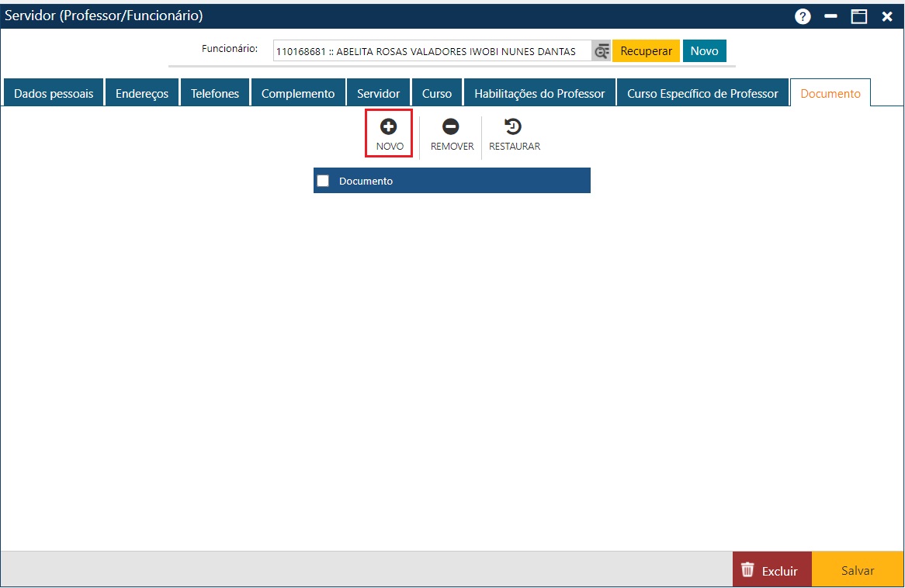Switch to the Dados pessoais tab
This screenshot has width=905, height=588.
[54, 93]
